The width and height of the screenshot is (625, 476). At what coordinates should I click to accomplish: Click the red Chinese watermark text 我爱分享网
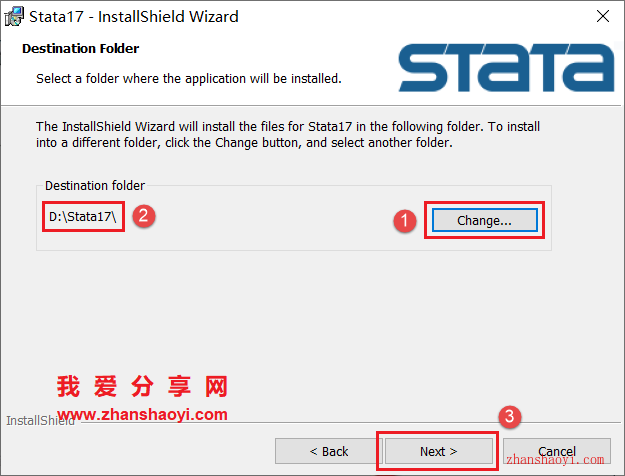pos(142,386)
